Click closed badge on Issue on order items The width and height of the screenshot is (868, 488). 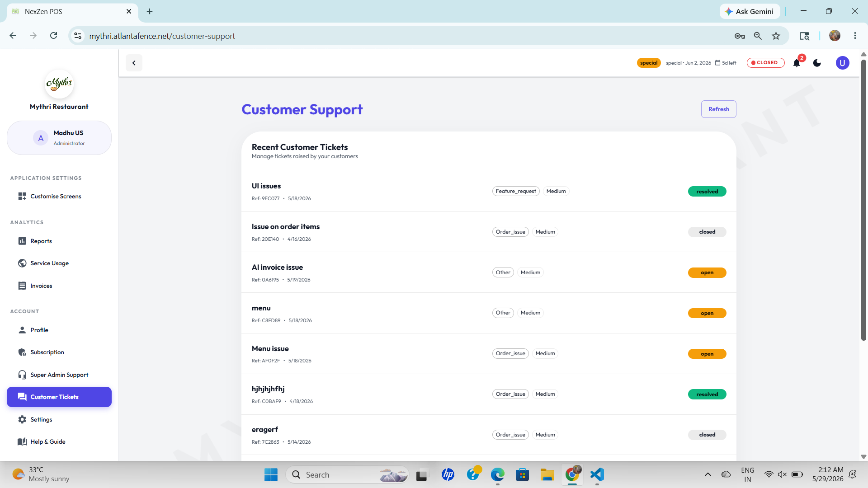point(707,232)
